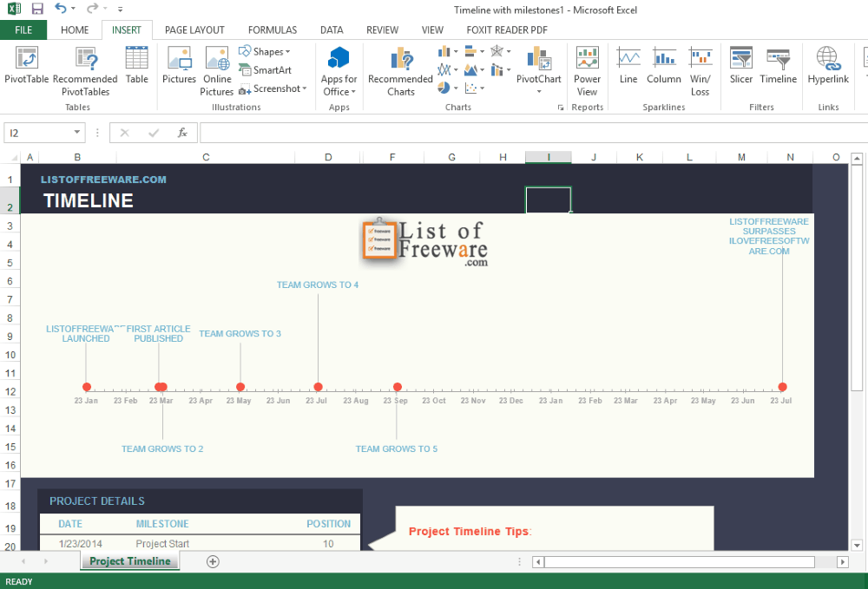The image size is (868, 589).
Task: Expand the Name Box dropdown arrow
Action: (x=77, y=132)
